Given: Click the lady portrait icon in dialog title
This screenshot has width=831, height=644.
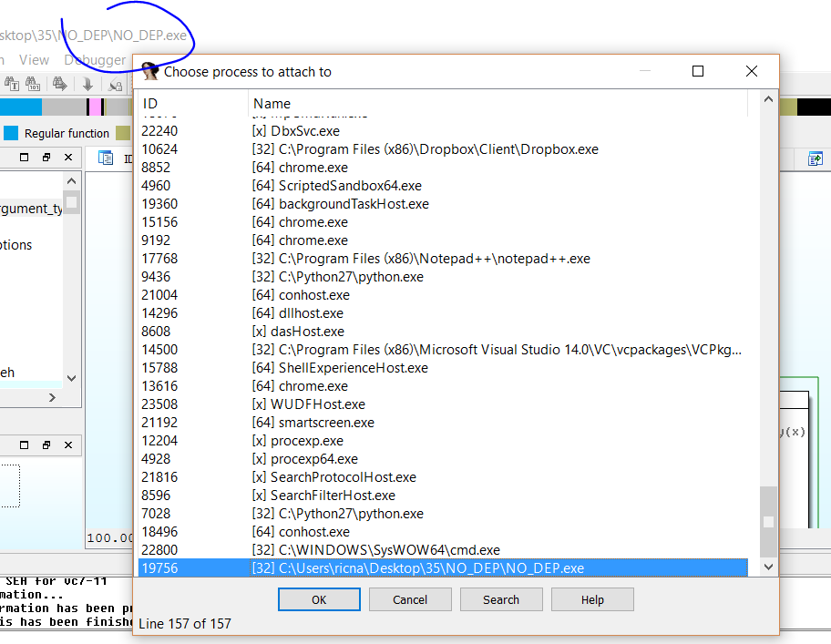Looking at the screenshot, I should click(150, 72).
